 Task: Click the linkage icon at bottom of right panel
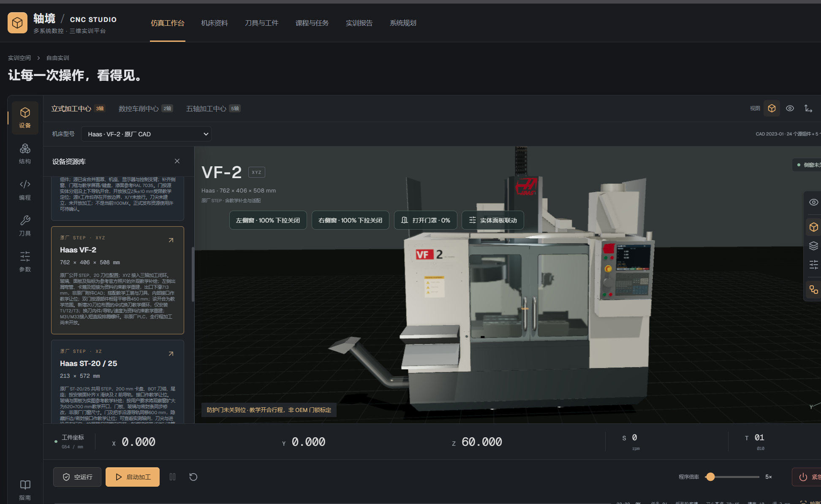[813, 290]
